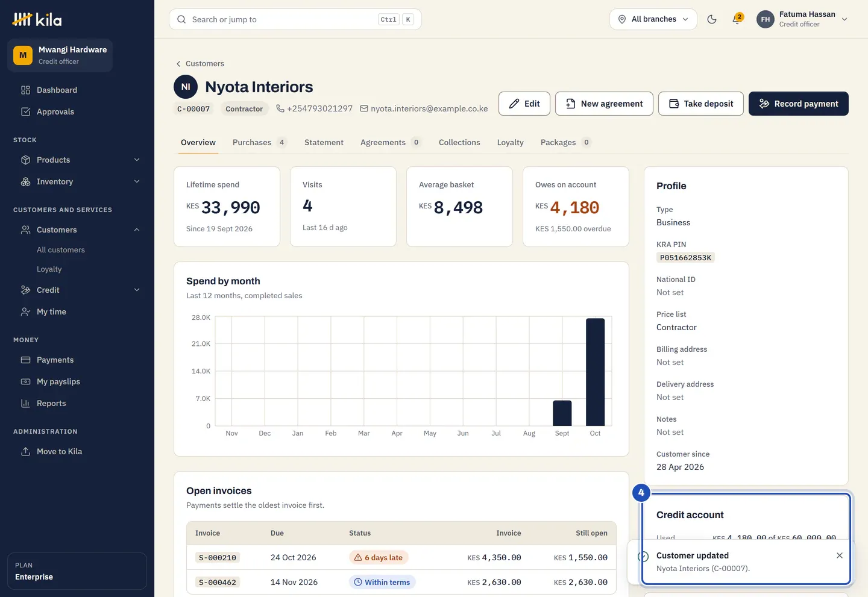Click KRA PIN P051662853K
Viewport: 868px width, 597px height.
coord(685,257)
